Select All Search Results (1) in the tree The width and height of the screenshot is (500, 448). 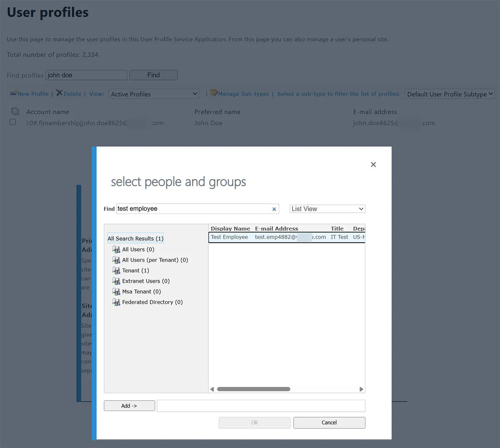pyautogui.click(x=135, y=238)
